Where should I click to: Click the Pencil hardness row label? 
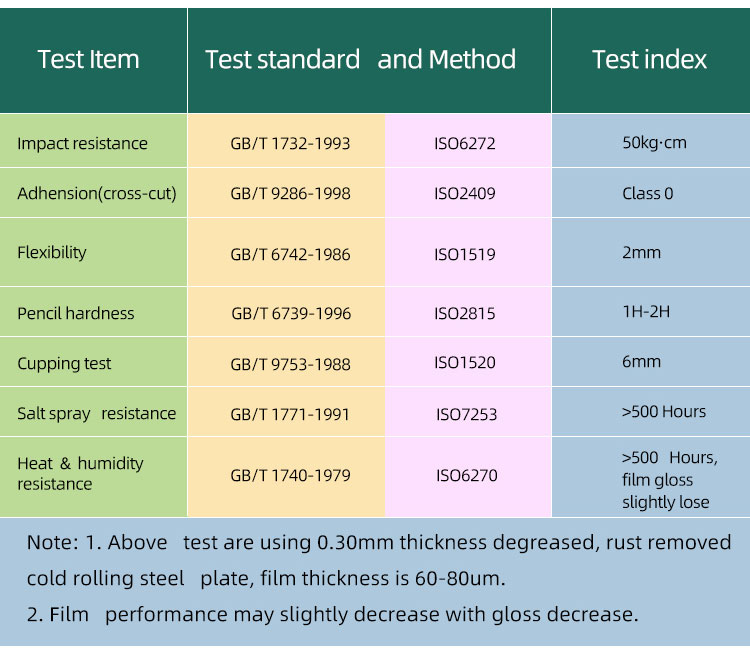click(76, 313)
